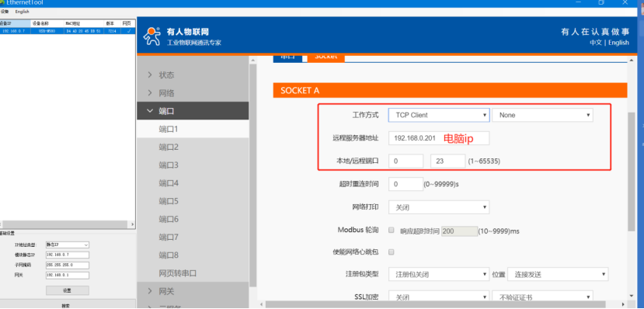This screenshot has height=309, width=644.
Task: Click the 有人物联网 running-man logo
Action: (151, 36)
